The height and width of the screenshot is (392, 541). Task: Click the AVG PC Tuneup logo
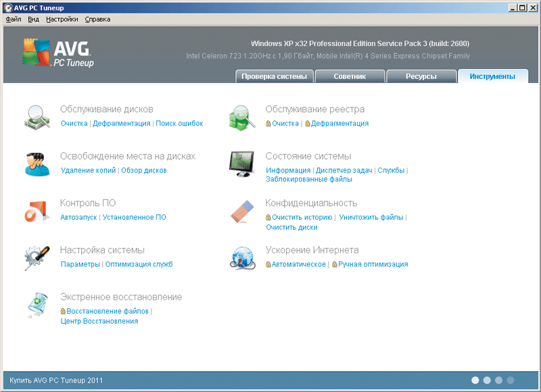(x=58, y=53)
